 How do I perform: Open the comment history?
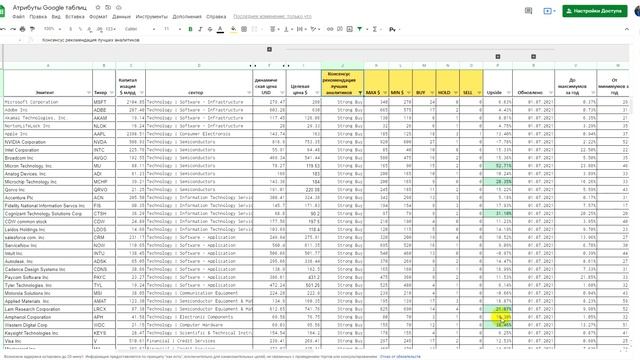[x=529, y=11]
